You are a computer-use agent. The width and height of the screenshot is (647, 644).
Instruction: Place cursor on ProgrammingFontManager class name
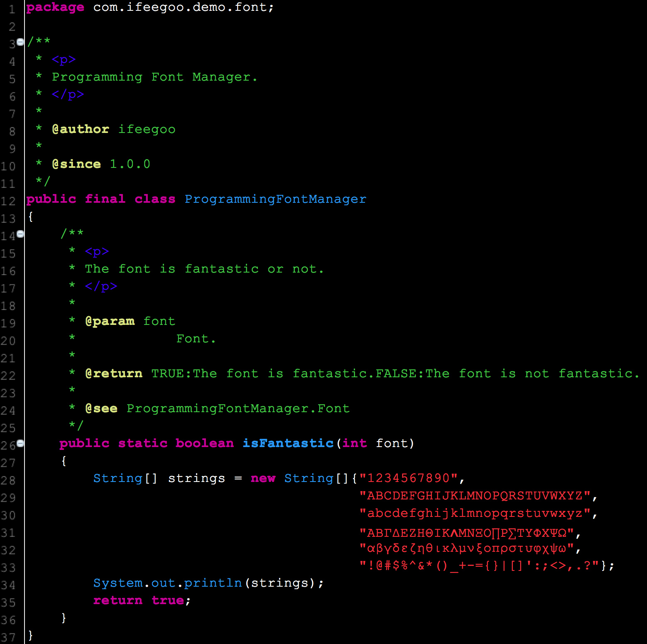click(x=275, y=199)
